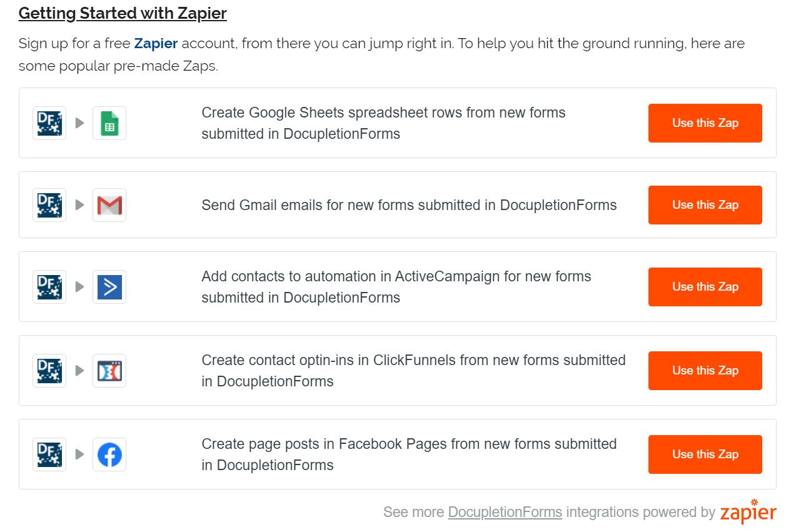
Task: Click the ClickFunnels app icon
Action: click(x=109, y=370)
